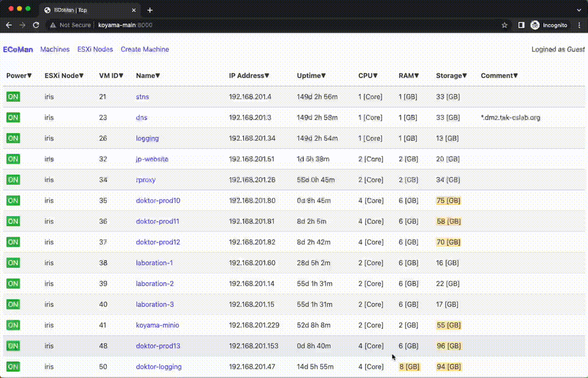Open the laboration-2 machine link
Screen dimensions: 588x378
[x=155, y=284]
